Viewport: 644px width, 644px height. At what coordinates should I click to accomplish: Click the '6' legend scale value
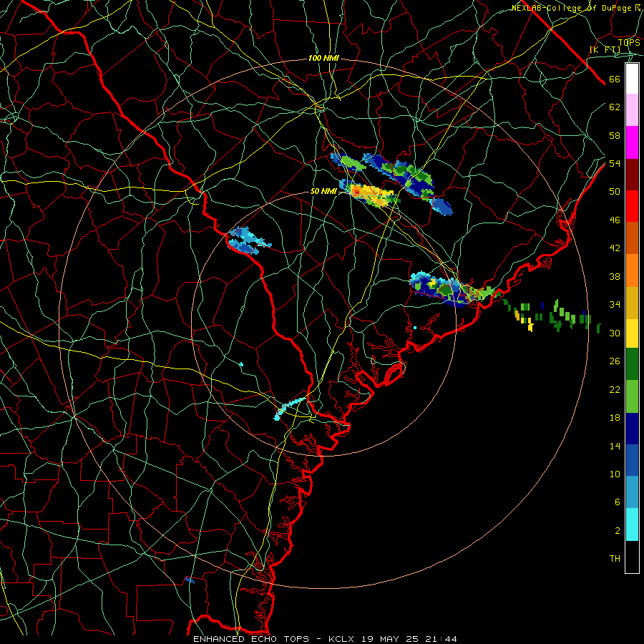point(617,502)
